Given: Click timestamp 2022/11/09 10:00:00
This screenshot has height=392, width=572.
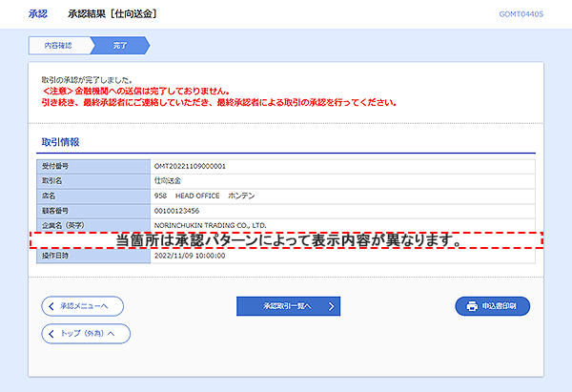Looking at the screenshot, I should (190, 256).
